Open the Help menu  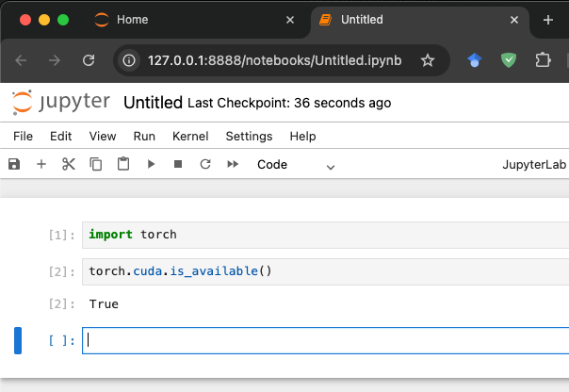coord(302,137)
